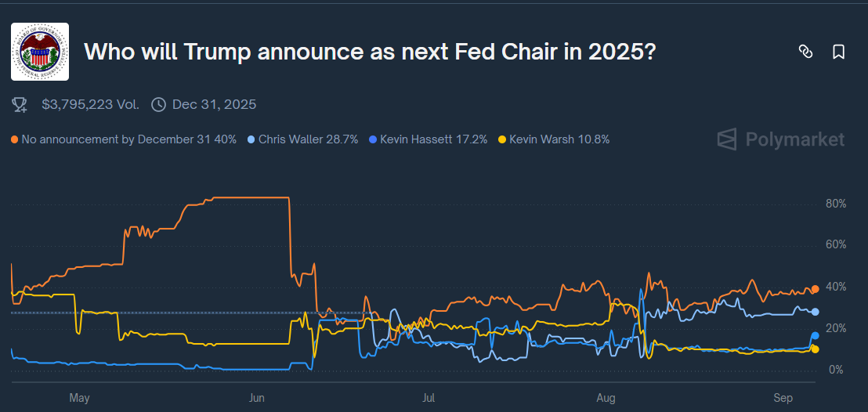The width and height of the screenshot is (868, 412).
Task: Select the Kevin Warsh 10.8% legend label
Action: pos(559,139)
